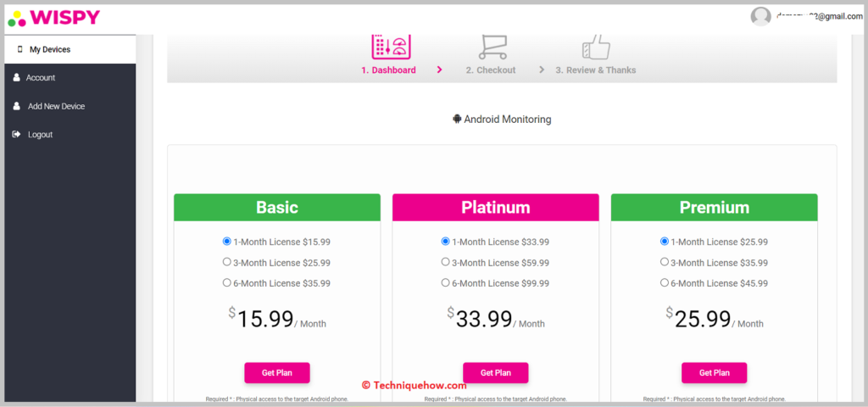Click the Checkout cart icon
This screenshot has height=407, width=868.
point(492,47)
